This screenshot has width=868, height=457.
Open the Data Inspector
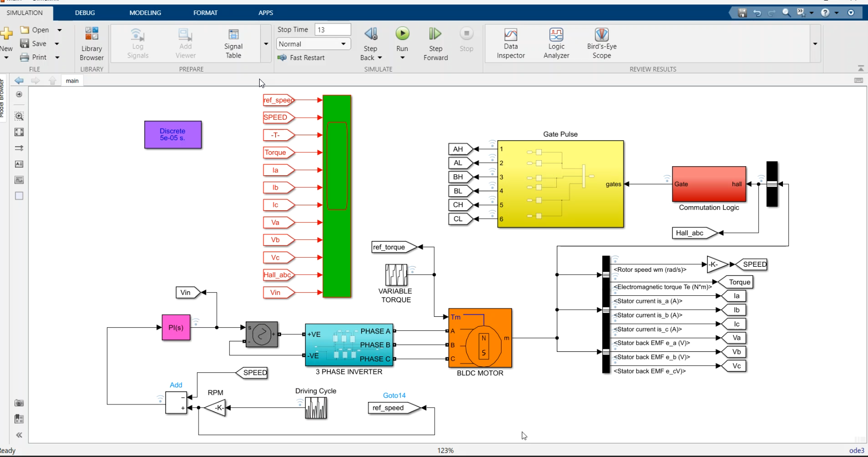(511, 44)
